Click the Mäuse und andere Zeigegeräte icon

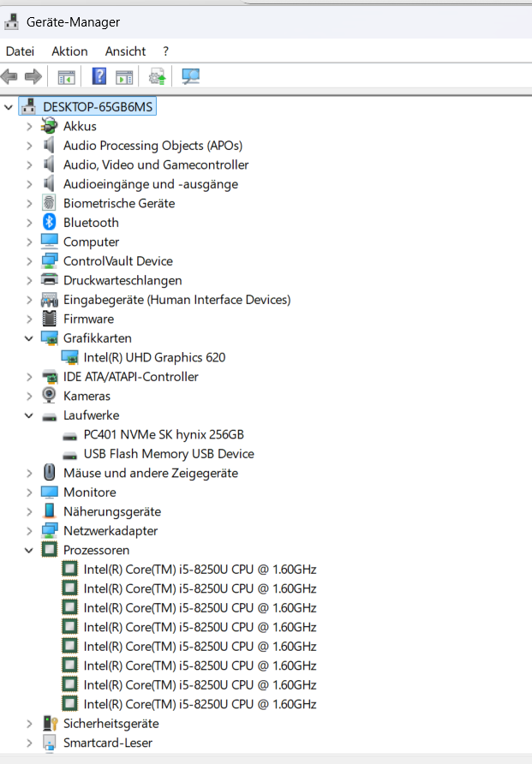point(49,472)
